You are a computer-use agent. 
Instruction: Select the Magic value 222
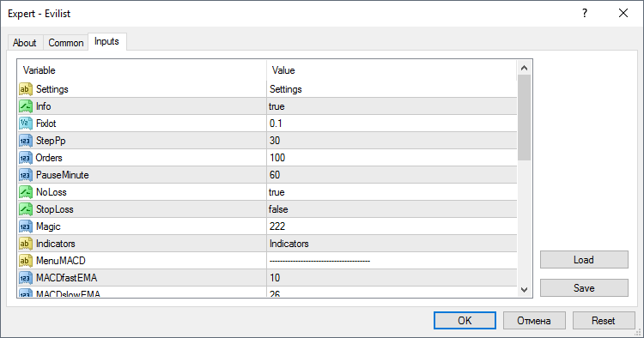[277, 226]
